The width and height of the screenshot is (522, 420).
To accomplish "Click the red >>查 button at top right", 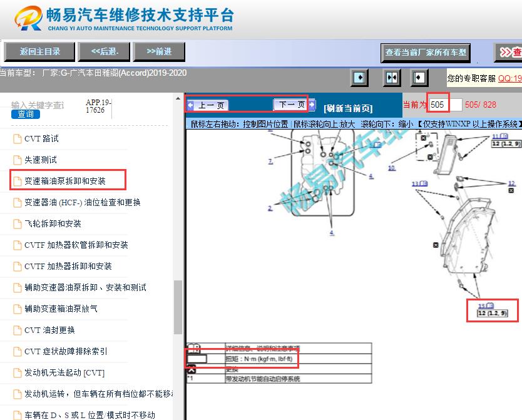I will point(509,52).
